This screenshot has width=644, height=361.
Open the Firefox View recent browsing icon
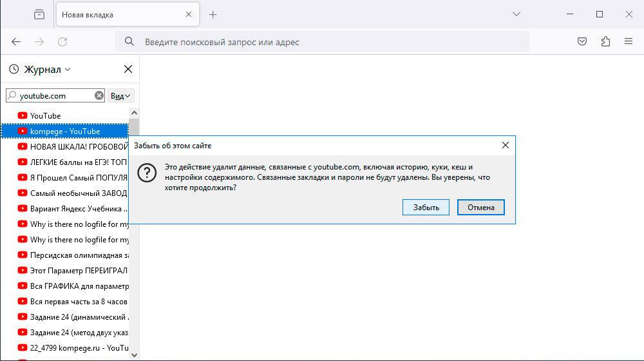point(39,14)
